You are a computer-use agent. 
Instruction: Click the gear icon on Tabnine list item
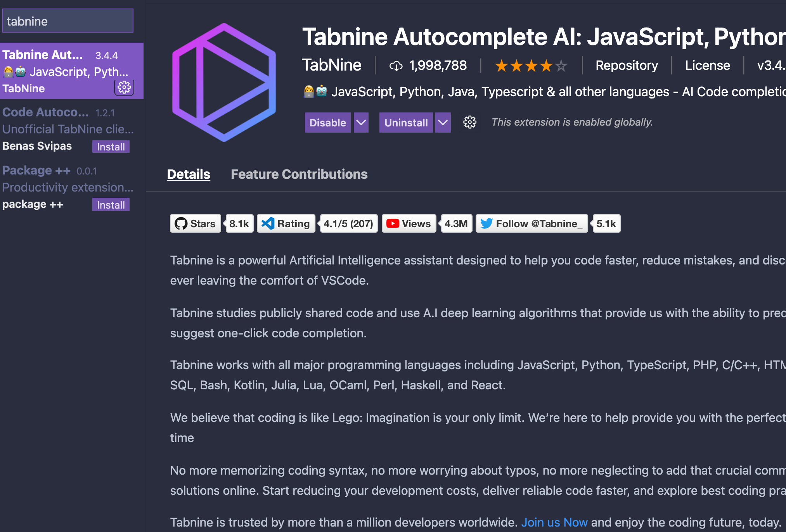(124, 88)
